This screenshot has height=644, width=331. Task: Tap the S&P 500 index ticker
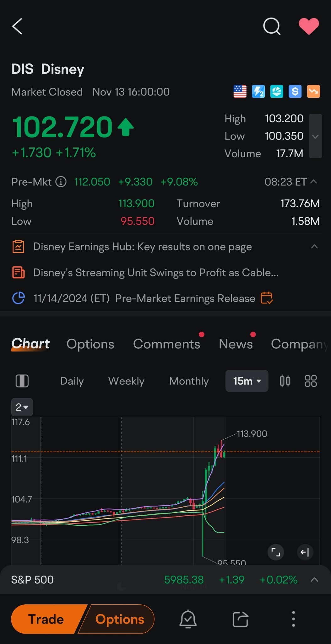click(32, 580)
